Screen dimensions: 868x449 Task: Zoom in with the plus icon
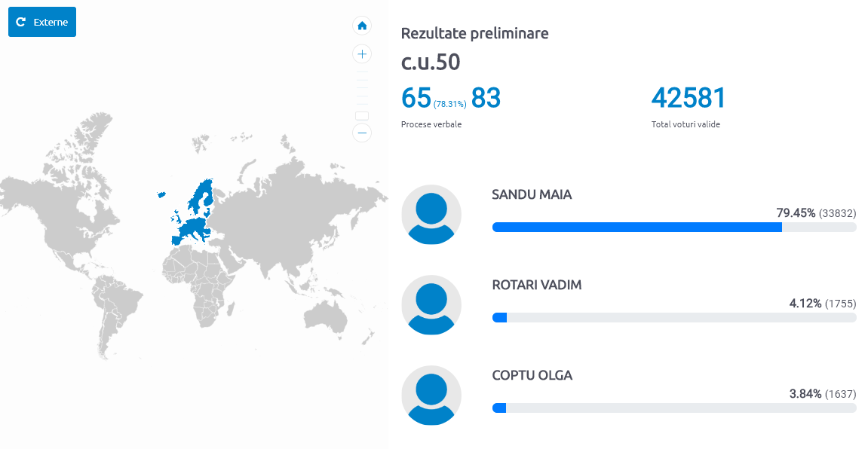tap(362, 54)
